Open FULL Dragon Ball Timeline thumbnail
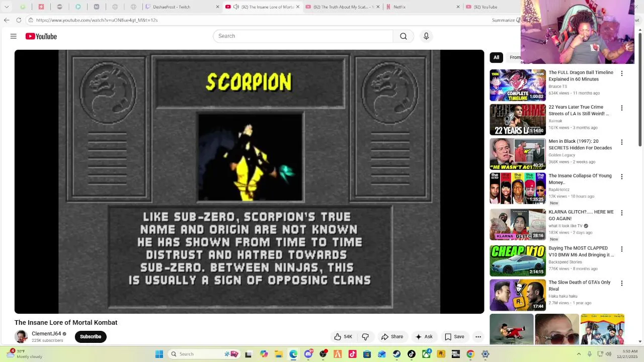 click(518, 85)
